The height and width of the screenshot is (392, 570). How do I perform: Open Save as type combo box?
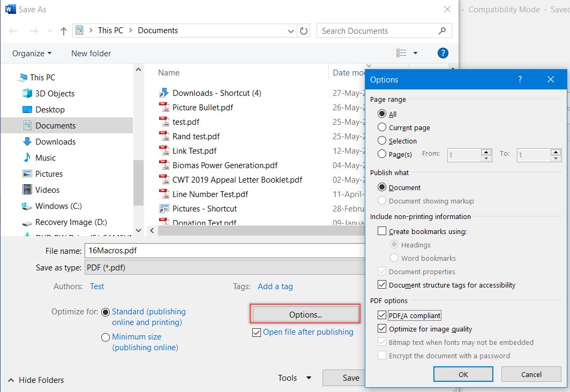(224, 268)
